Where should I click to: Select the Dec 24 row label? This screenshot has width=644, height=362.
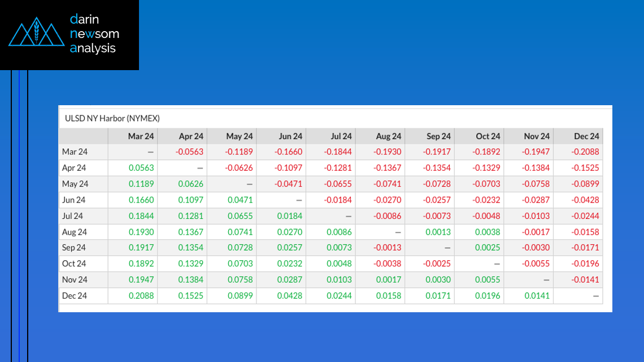[74, 295]
